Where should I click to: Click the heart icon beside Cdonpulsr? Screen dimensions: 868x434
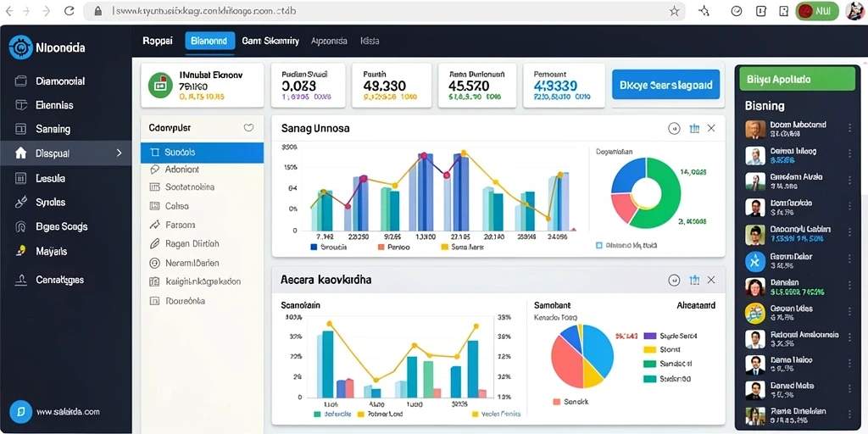pos(248,128)
